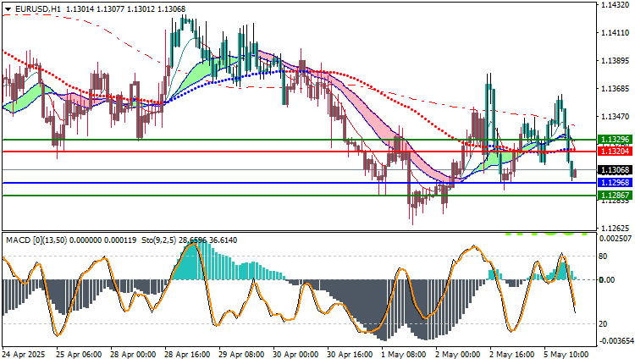
Task: Click the 28 Apr 16:00 time axis label
Action: [187, 355]
